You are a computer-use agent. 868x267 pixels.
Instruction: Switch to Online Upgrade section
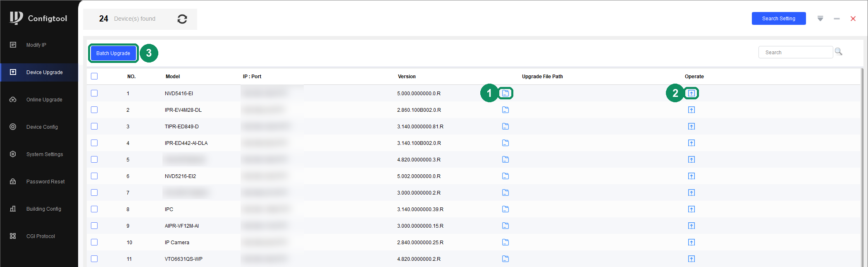tap(39, 100)
